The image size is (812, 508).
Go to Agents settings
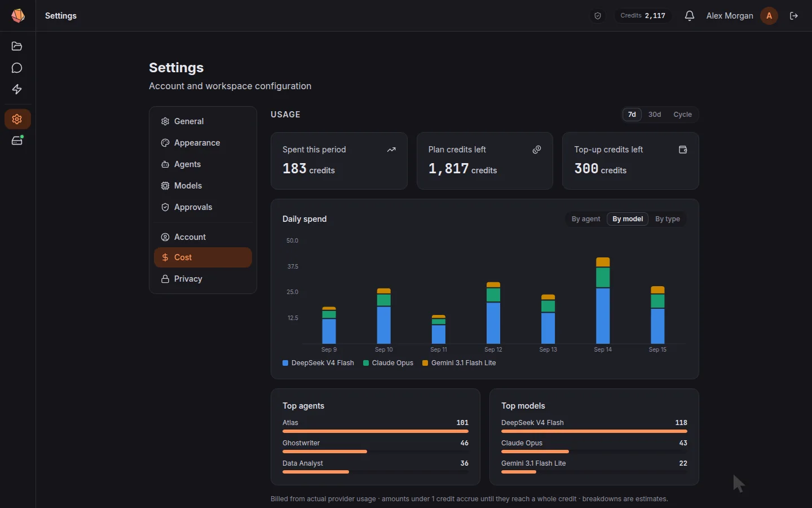[203, 164]
